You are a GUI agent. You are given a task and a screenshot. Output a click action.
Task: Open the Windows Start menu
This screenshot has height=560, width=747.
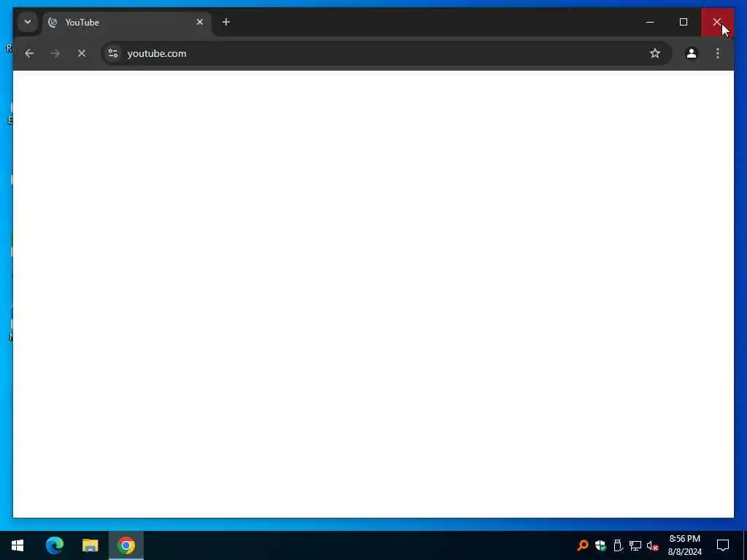point(18,545)
